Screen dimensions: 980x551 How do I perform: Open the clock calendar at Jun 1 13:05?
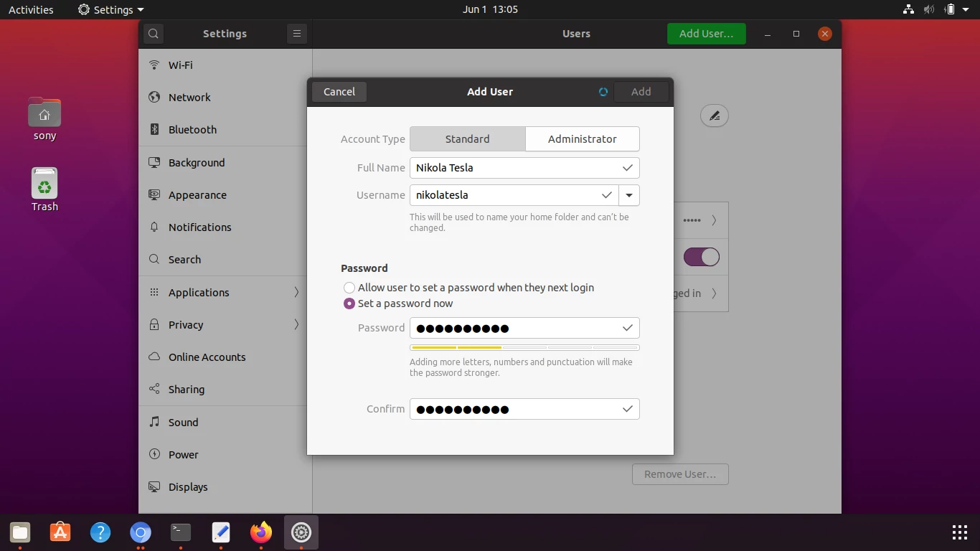(x=490, y=9)
